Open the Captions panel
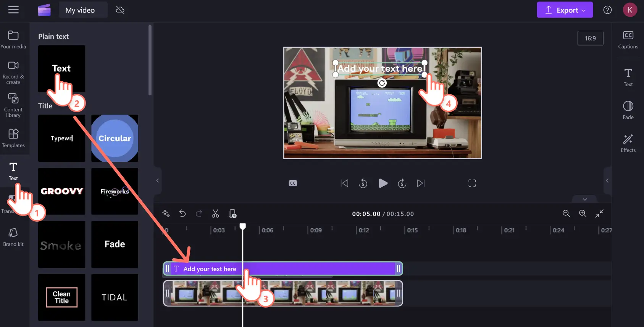Viewport: 644px width, 327px height. [x=628, y=40]
